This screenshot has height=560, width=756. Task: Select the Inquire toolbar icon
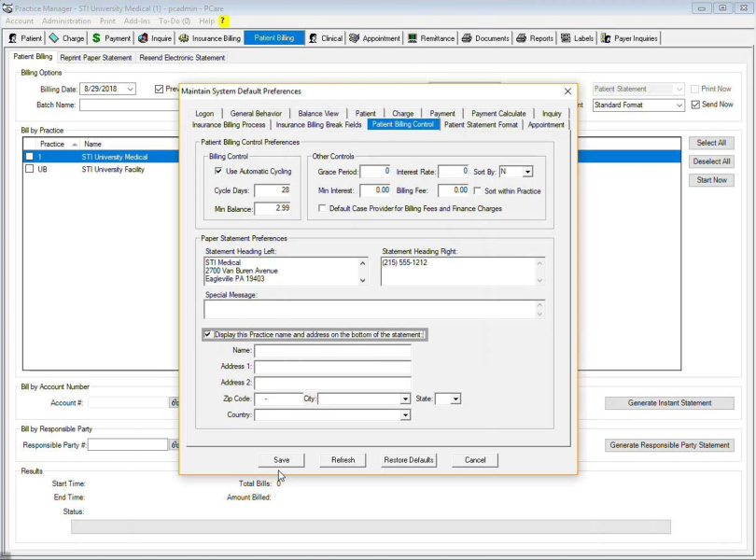click(x=155, y=38)
